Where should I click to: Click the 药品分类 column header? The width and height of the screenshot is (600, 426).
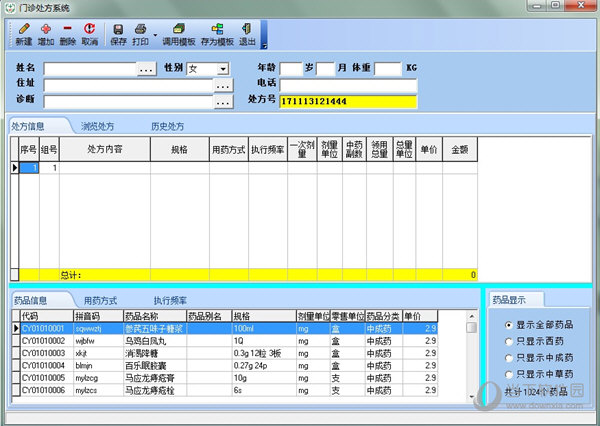(383, 316)
